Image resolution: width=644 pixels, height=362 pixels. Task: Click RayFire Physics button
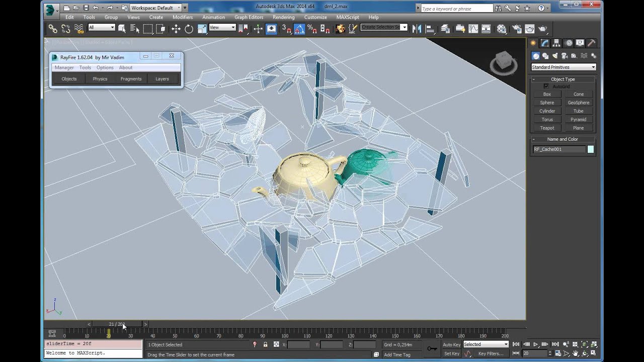(100, 78)
